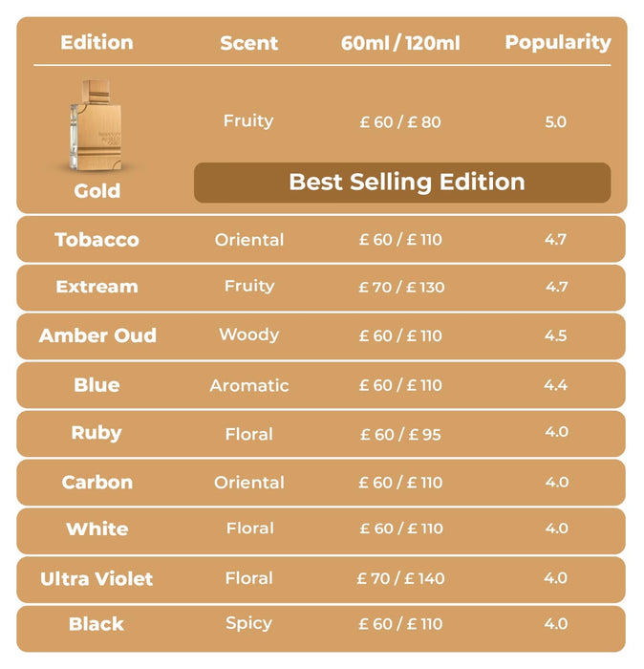Click the Popularity column header
Image resolution: width=644 pixels, height=669 pixels.
tap(558, 43)
